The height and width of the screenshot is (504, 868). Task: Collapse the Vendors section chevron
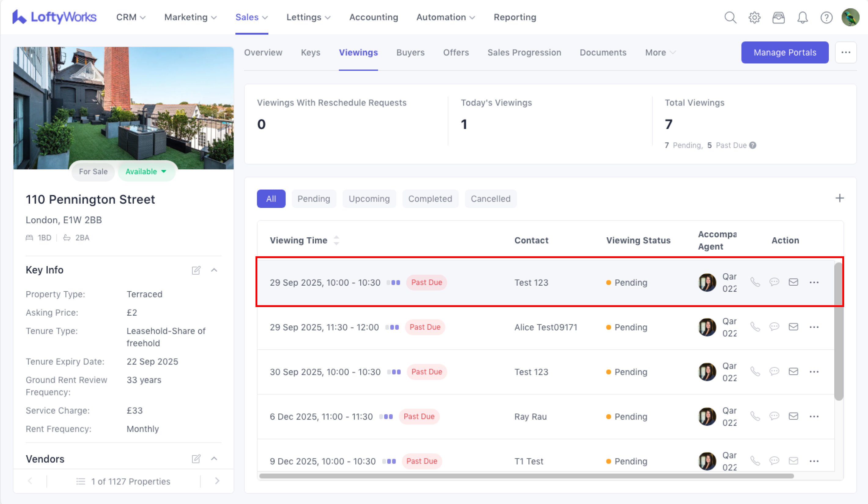click(214, 458)
